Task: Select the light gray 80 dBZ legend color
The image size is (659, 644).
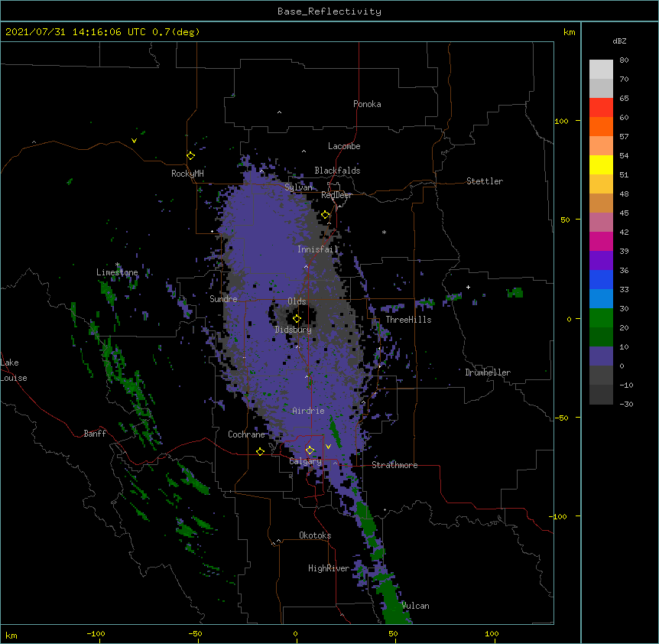Action: 601,69
